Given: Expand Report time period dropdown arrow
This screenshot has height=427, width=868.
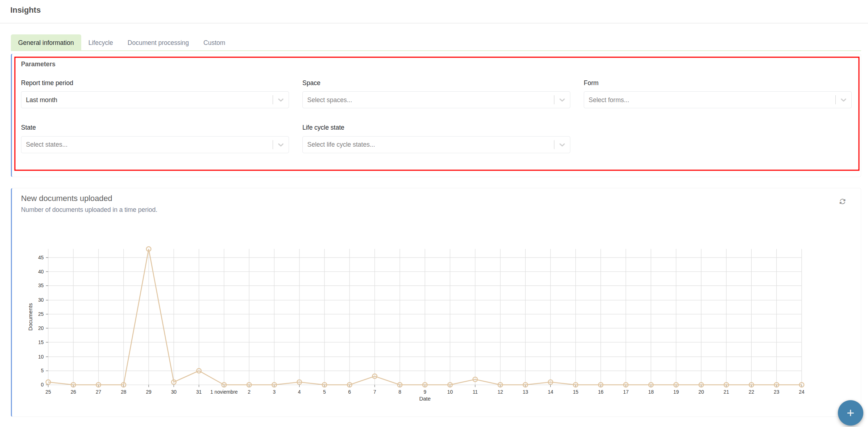Looking at the screenshot, I should pos(281,100).
